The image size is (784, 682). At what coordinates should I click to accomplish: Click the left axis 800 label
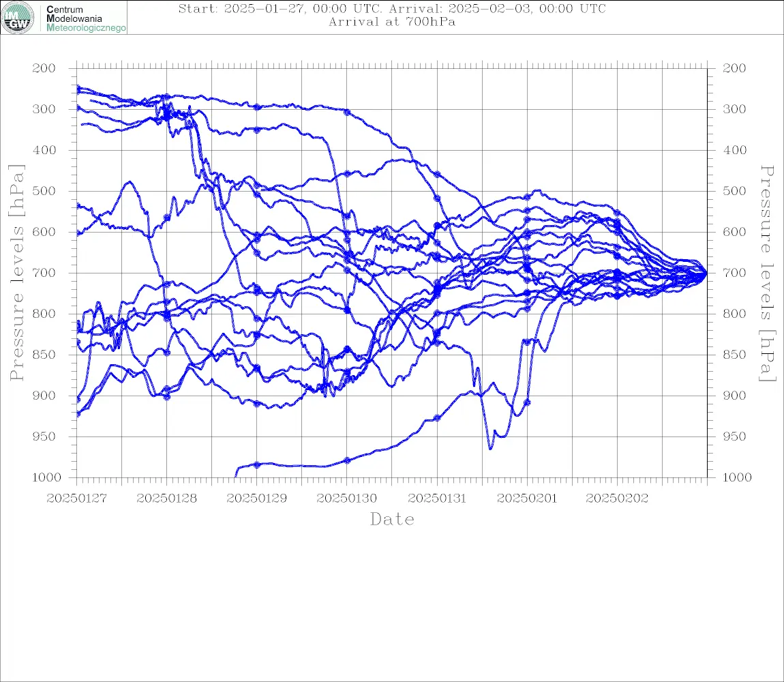coord(44,314)
